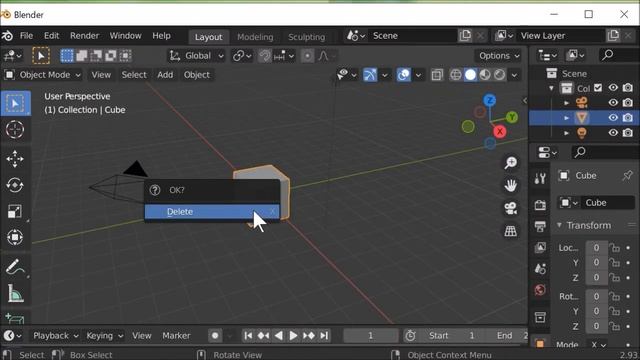Screen dimensions: 640x360
Task: Click the green Y axis gizmo
Action: 512,118
